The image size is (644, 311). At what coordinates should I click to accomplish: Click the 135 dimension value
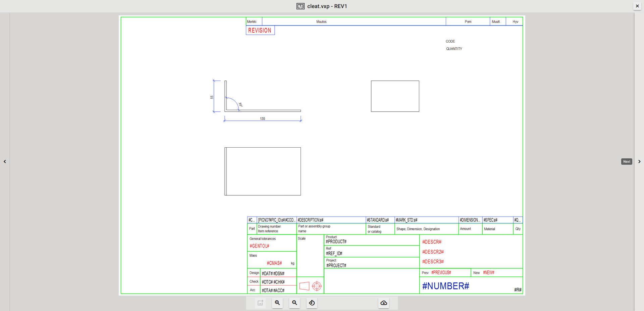coord(262,118)
